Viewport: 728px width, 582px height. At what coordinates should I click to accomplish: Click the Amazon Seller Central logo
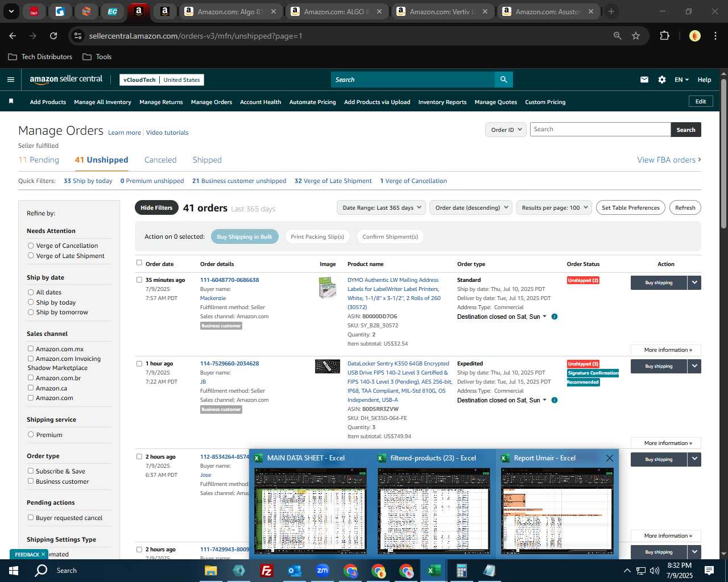[x=66, y=80]
